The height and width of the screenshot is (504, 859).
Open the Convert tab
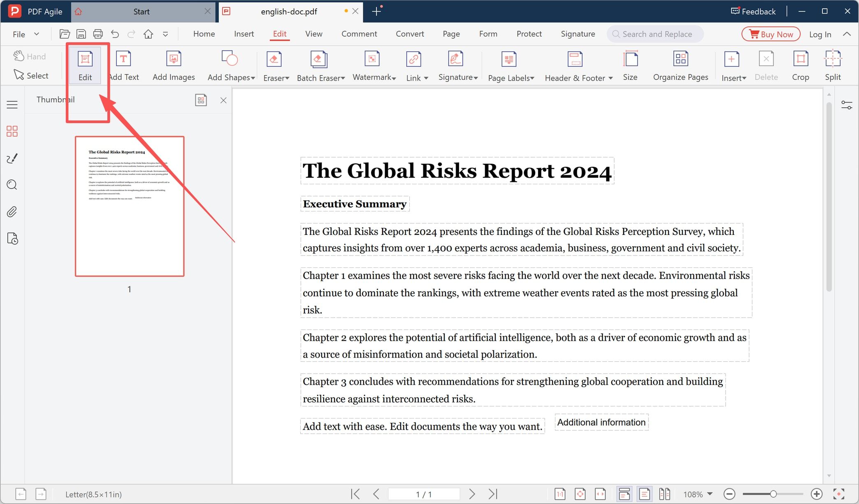[410, 34]
